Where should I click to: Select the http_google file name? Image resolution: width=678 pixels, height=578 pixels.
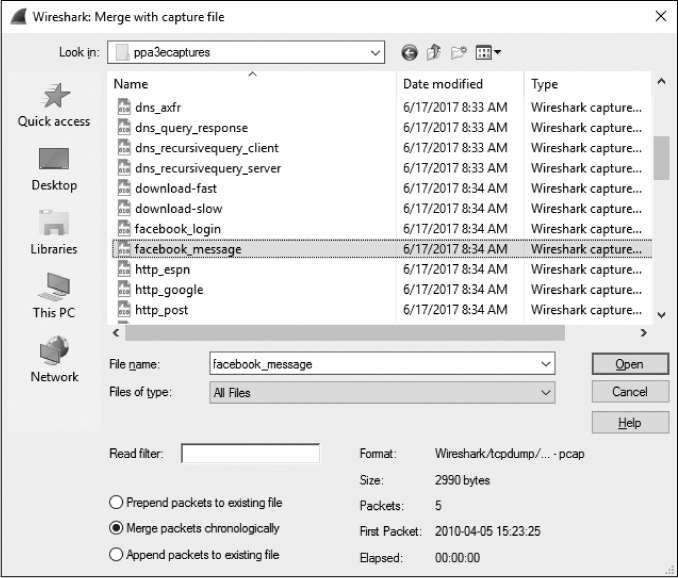point(169,290)
